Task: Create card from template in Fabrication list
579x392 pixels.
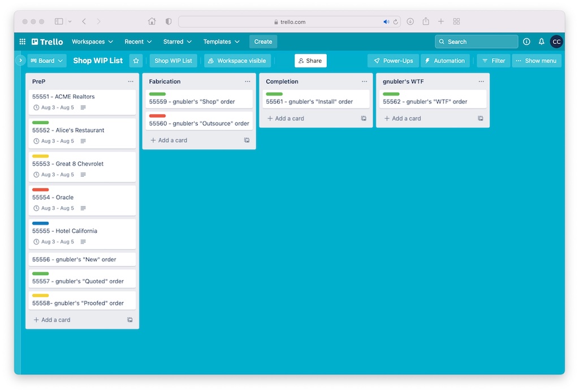Action: pos(247,140)
